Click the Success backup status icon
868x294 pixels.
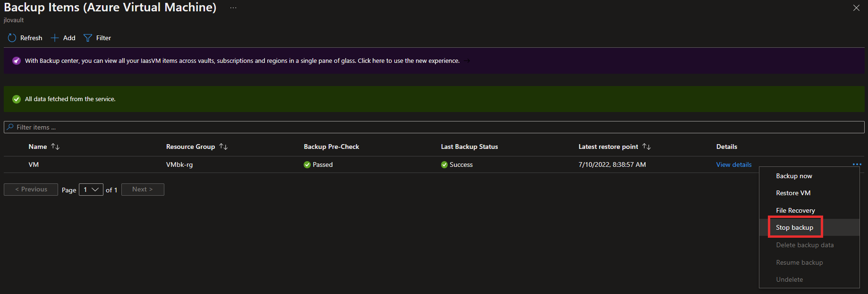[444, 164]
